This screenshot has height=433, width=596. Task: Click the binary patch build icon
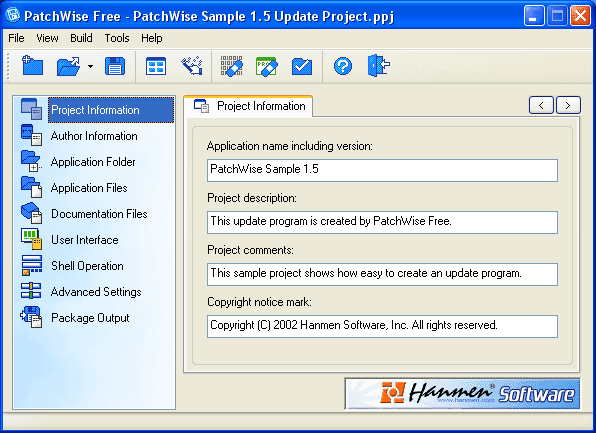[x=231, y=66]
